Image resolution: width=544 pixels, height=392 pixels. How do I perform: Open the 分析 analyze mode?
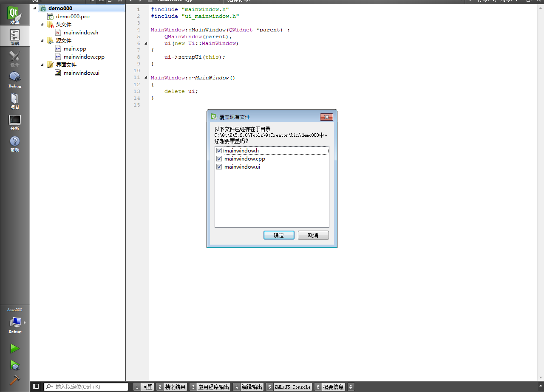tap(15, 122)
